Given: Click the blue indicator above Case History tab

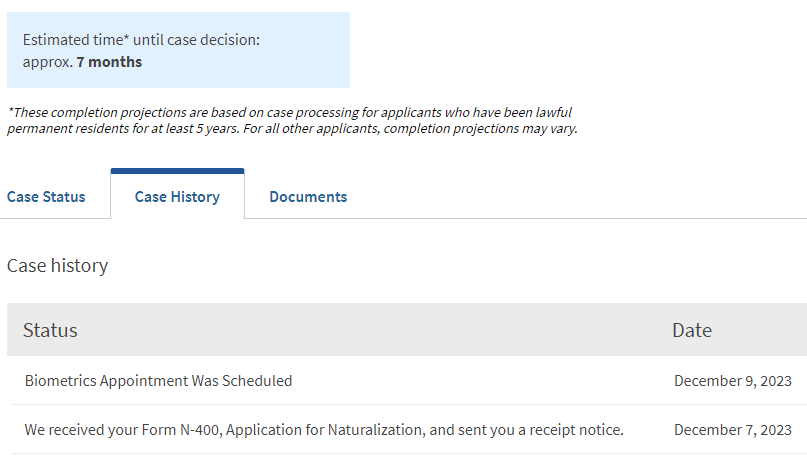Looking at the screenshot, I should pos(177,171).
